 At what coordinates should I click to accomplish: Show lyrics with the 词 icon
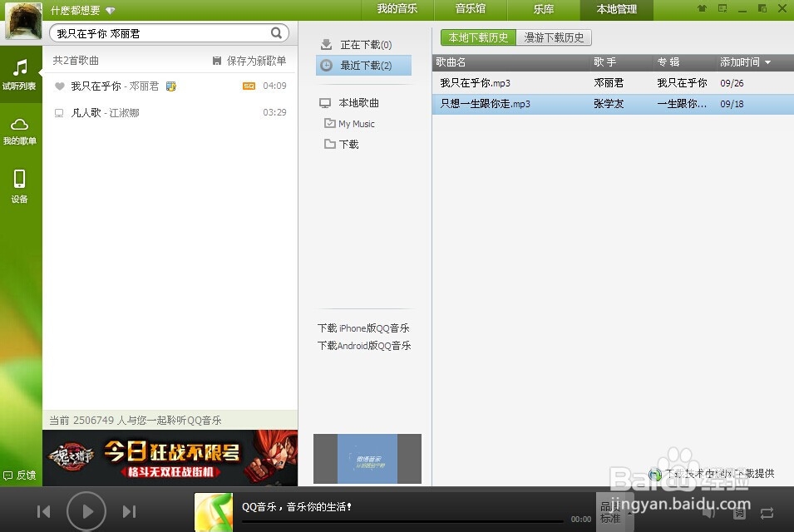[739, 513]
